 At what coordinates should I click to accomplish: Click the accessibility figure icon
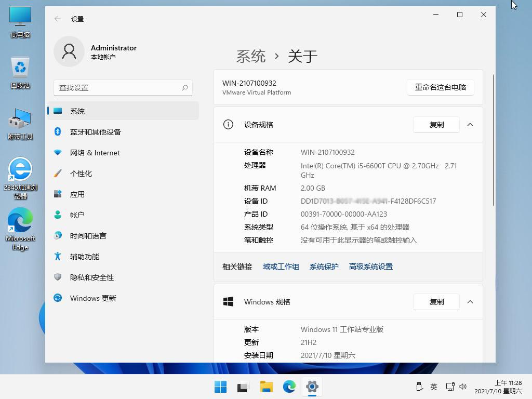pyautogui.click(x=58, y=257)
